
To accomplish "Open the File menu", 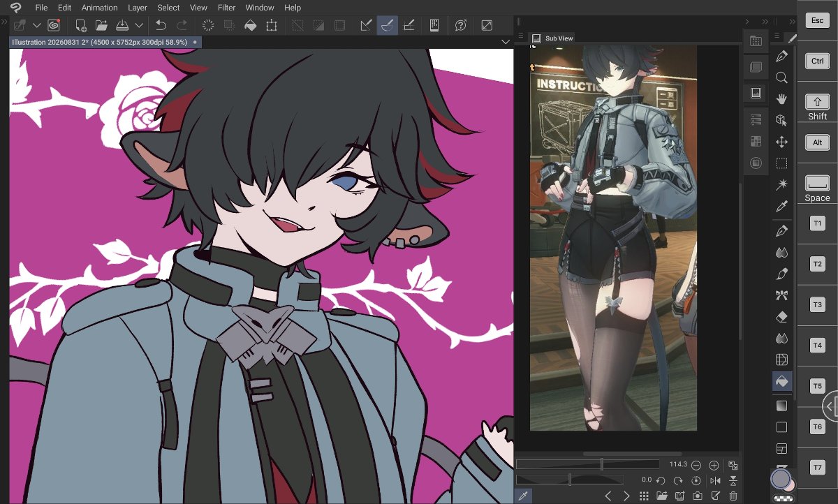I will 41,8.
